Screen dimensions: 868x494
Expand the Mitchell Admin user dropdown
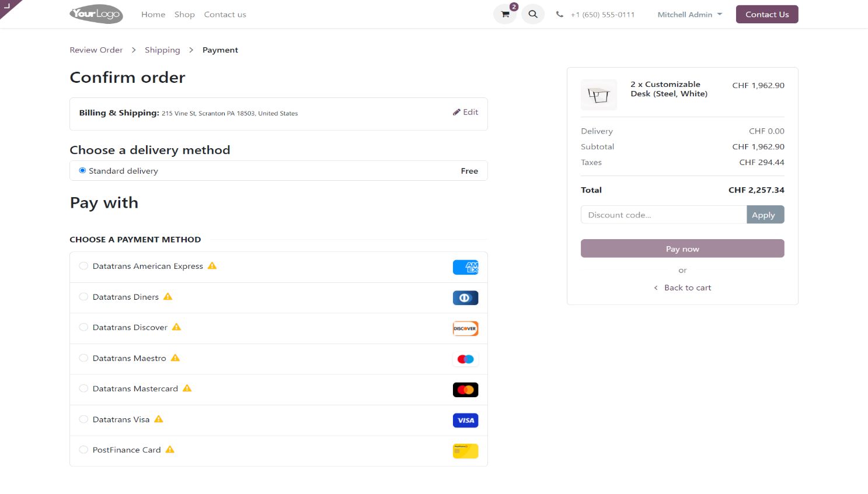coord(689,15)
